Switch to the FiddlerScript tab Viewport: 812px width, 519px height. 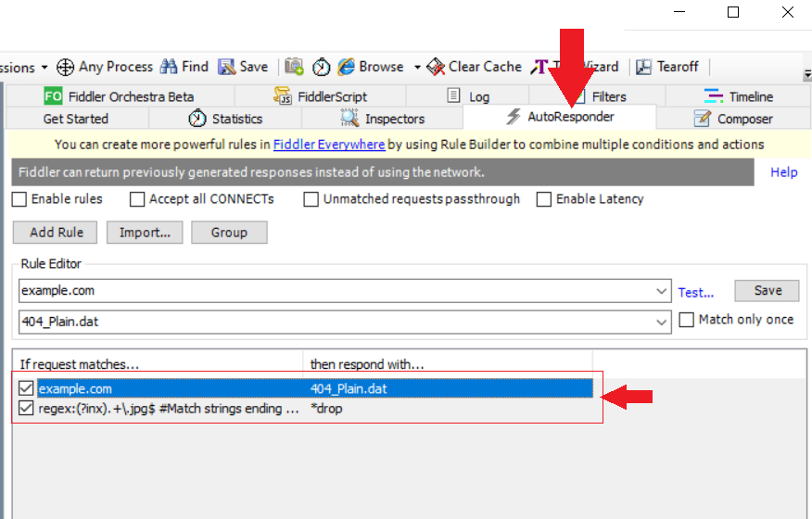[320, 96]
